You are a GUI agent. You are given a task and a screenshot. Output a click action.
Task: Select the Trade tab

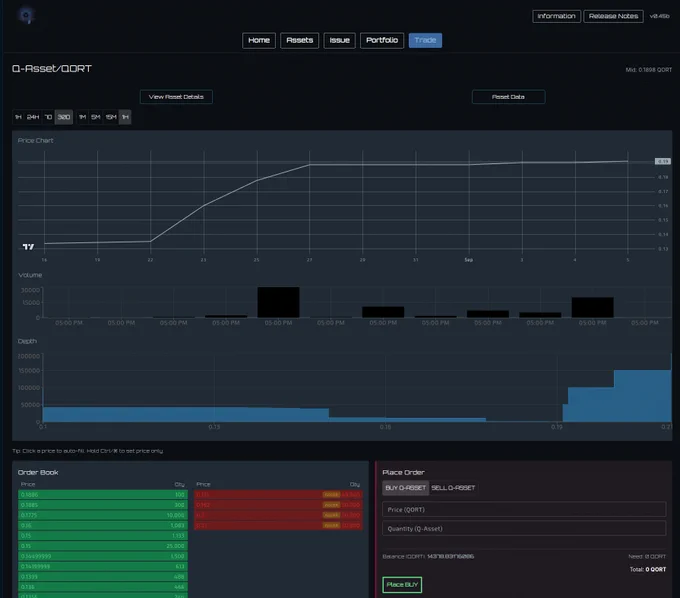[x=425, y=40]
